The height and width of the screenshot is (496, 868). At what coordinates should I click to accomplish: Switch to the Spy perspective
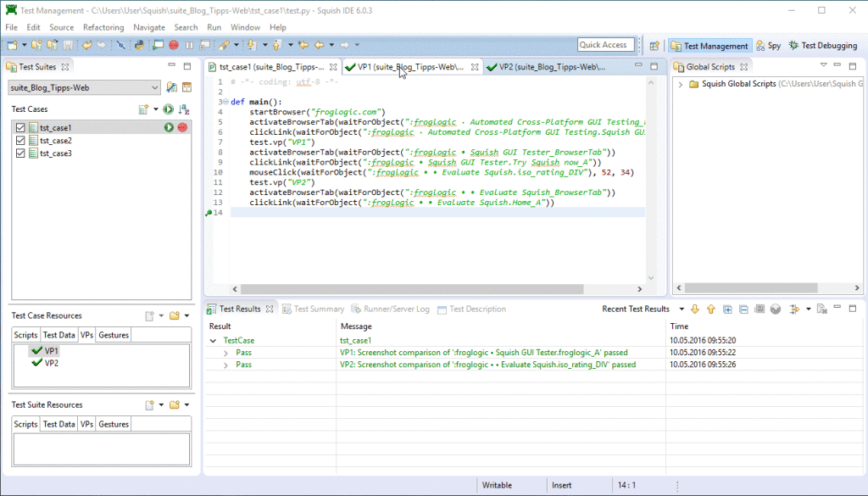point(768,46)
